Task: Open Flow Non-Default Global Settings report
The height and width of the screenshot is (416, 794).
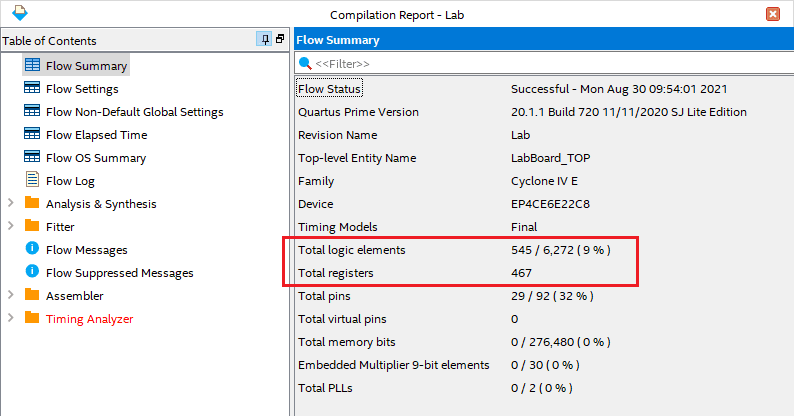Action: point(134,112)
